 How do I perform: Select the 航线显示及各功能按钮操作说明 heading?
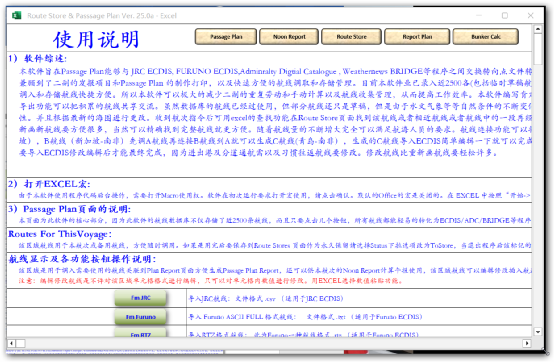tap(82, 259)
